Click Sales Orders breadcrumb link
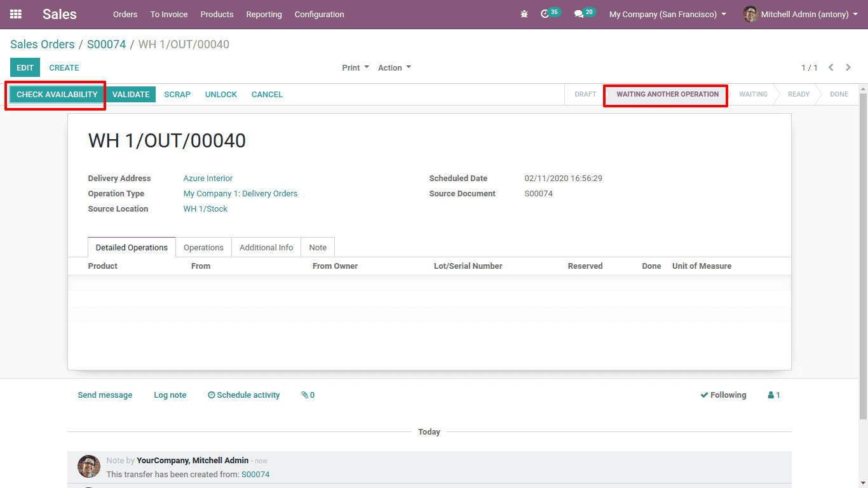868x488 pixels. [43, 44]
